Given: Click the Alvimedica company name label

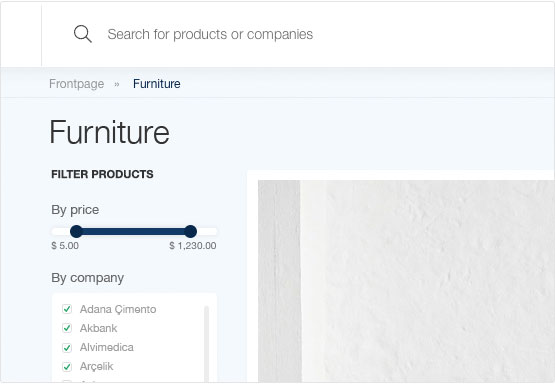Looking at the screenshot, I should (x=107, y=347).
